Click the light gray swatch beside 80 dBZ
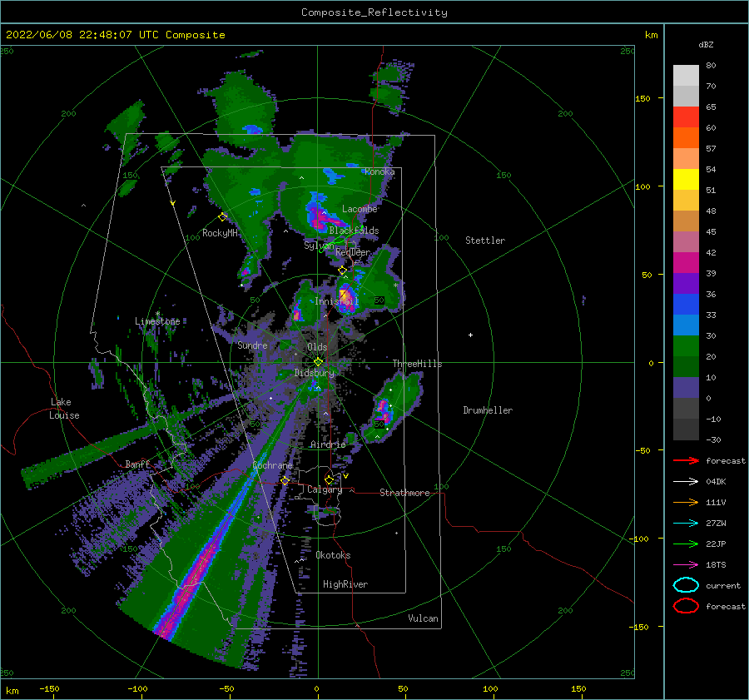The height and width of the screenshot is (700, 749). pos(686,76)
